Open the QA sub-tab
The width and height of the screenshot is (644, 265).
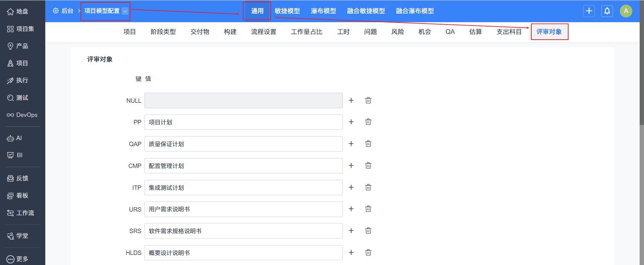(450, 32)
